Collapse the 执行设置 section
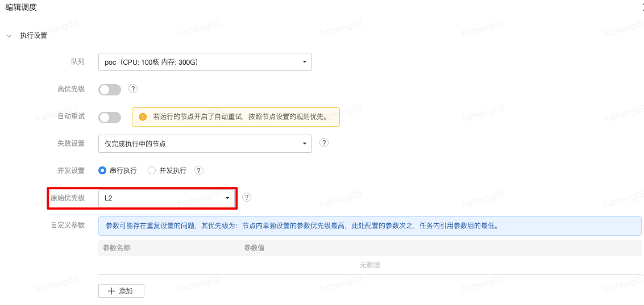Image resolution: width=644 pixels, height=305 pixels. coord(9,36)
